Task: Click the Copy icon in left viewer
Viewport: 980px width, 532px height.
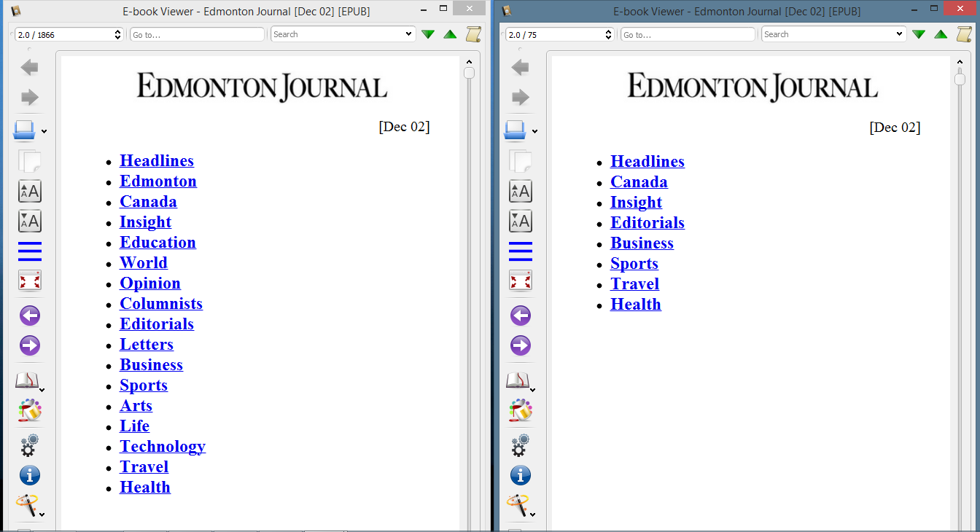Action: click(30, 161)
